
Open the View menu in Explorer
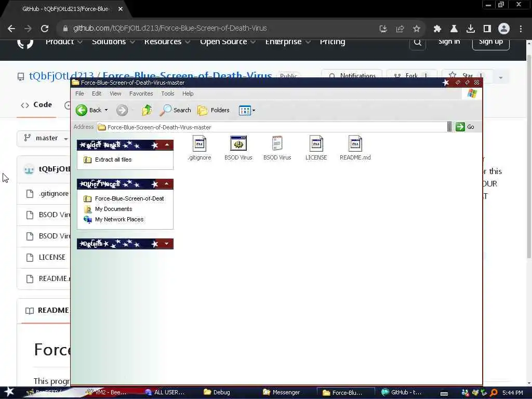coord(115,94)
